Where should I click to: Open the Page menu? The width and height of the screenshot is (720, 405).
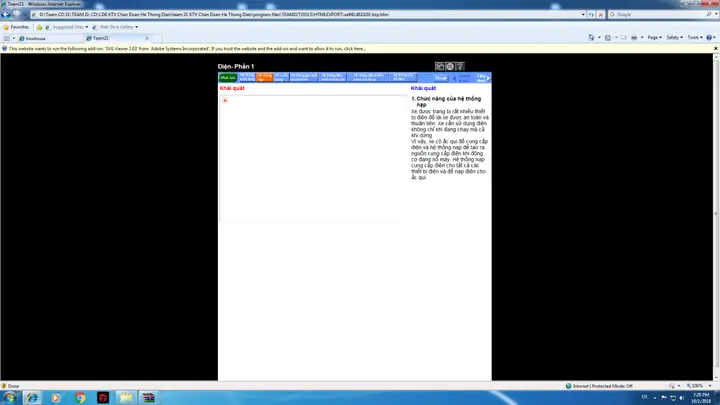point(654,38)
